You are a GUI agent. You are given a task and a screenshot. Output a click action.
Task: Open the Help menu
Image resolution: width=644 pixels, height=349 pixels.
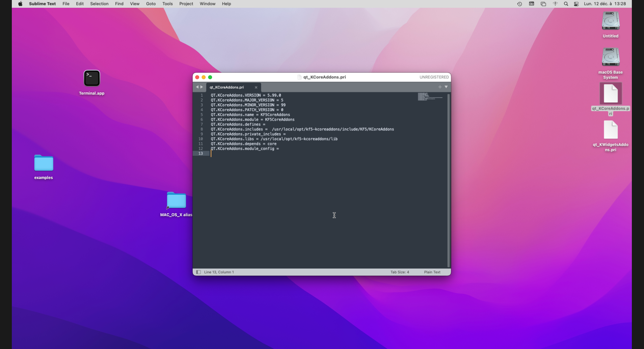coord(226,4)
